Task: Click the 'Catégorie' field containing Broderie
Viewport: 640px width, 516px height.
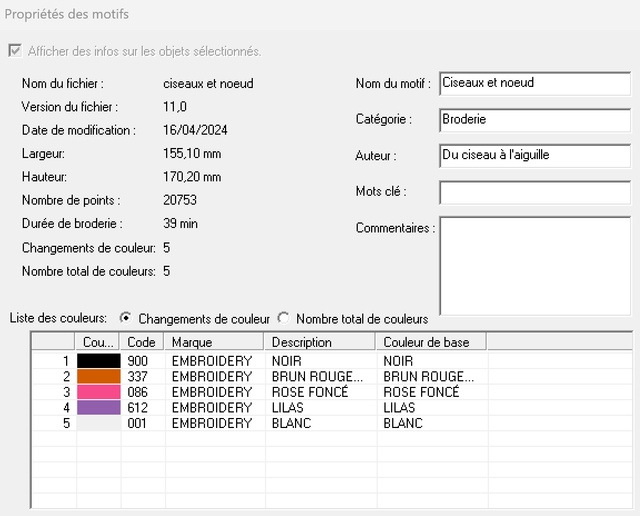Action: click(534, 119)
